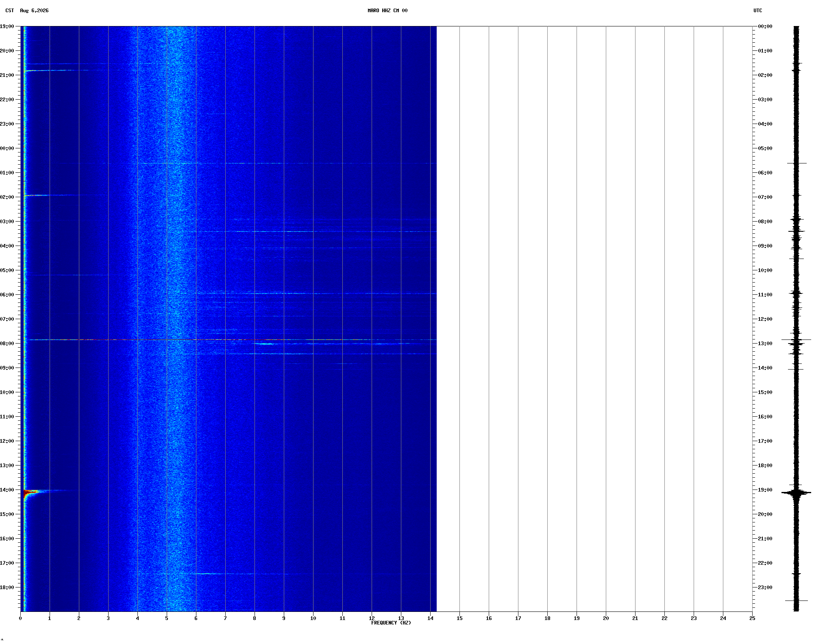Click the station title MARO HHZ CM 00
This screenshot has height=644, width=814.
coord(387,11)
